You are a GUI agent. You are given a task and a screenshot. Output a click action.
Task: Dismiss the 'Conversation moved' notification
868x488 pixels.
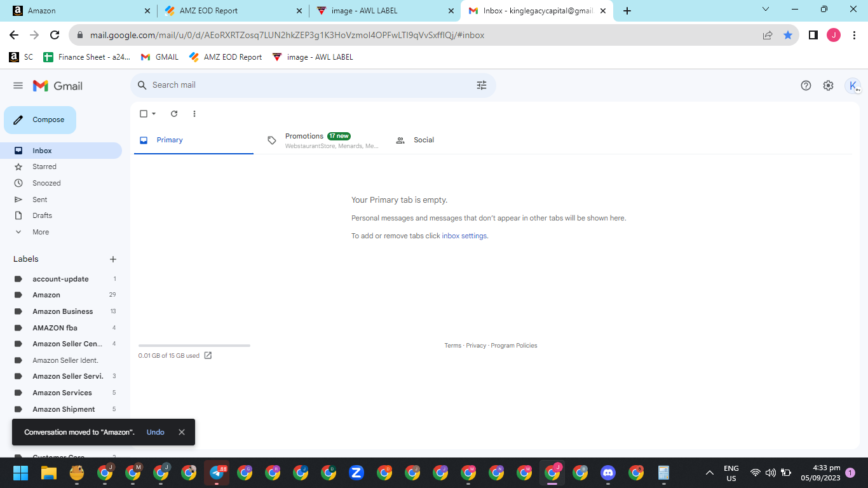[182, 432]
